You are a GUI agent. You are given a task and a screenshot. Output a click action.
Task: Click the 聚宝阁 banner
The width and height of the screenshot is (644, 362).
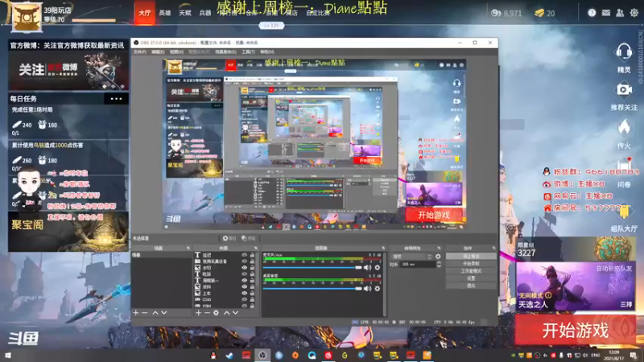(x=68, y=232)
